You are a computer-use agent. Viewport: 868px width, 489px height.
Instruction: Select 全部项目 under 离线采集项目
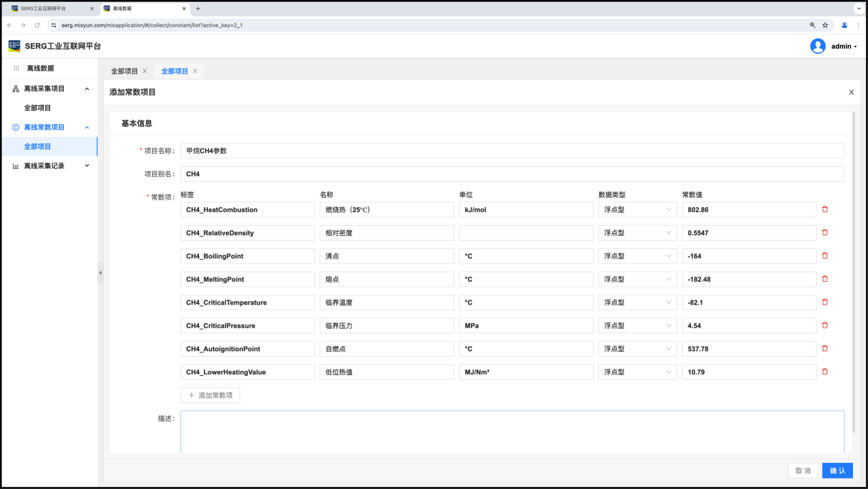pos(38,108)
